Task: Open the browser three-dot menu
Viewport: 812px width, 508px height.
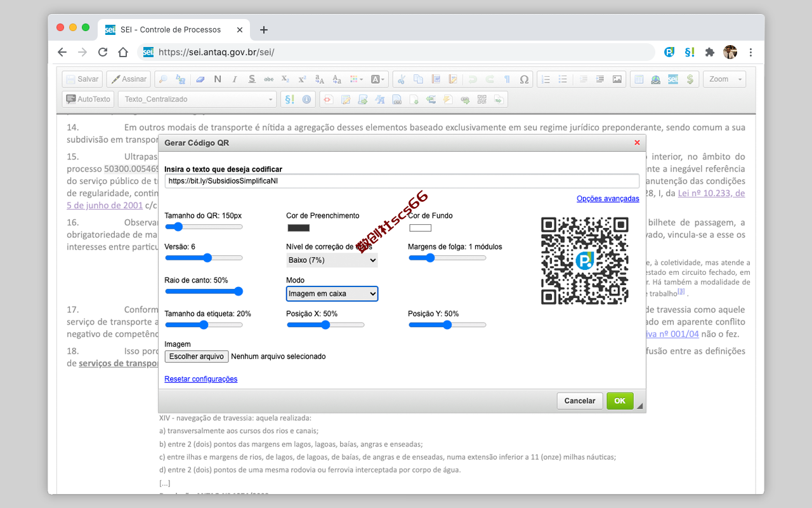Action: click(750, 52)
